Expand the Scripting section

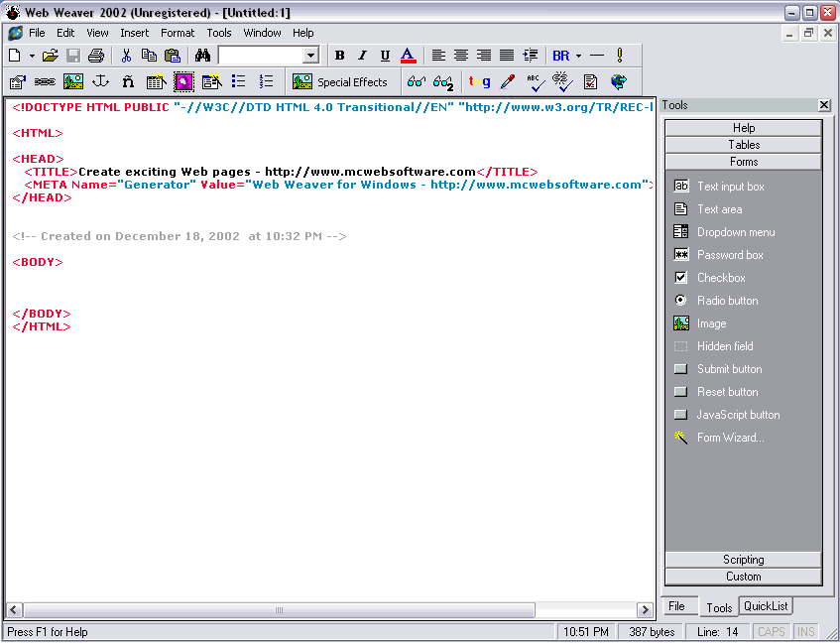[744, 560]
